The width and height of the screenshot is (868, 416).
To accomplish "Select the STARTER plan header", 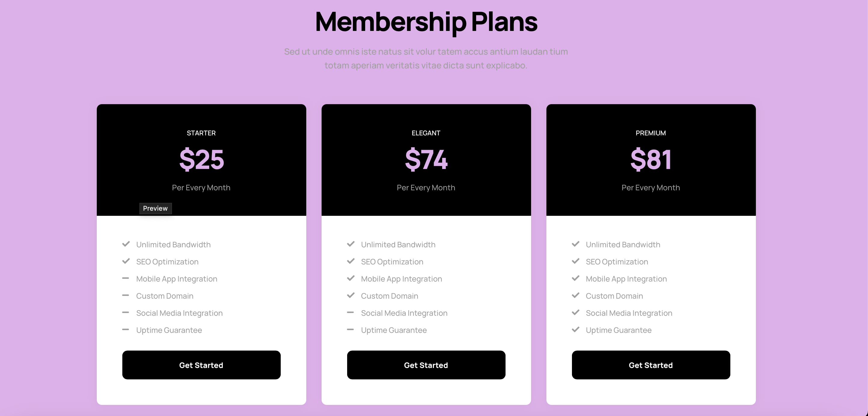I will [201, 133].
